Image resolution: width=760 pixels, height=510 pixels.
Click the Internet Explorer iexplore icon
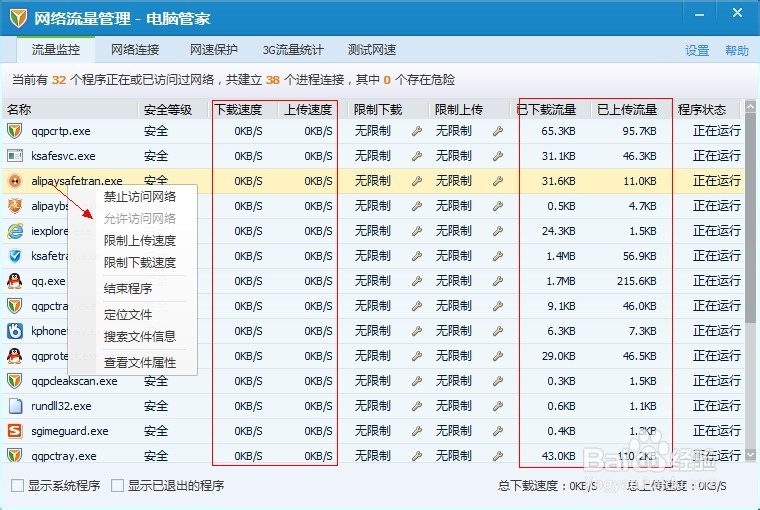tap(15, 231)
